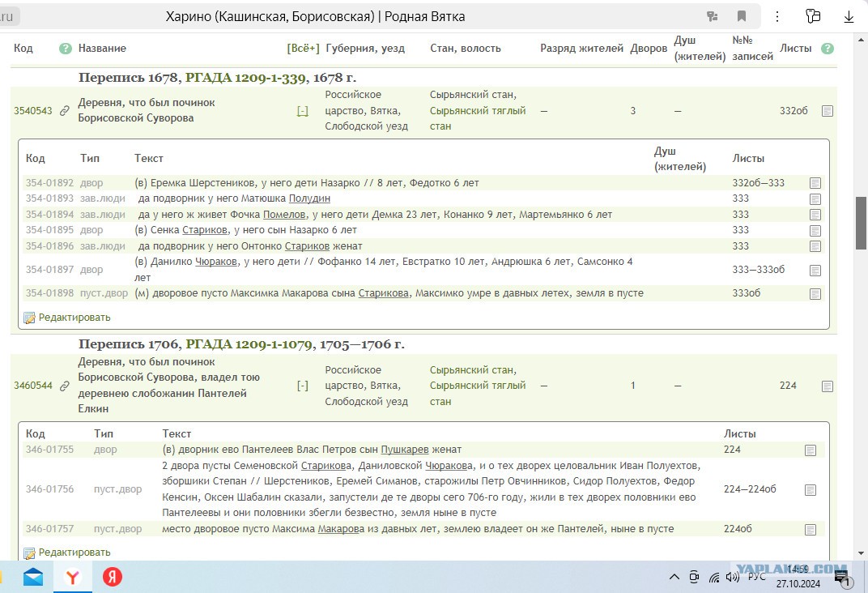The height and width of the screenshot is (593, 868).
Task: Open the sheet icon for record 354-01896
Action: click(x=815, y=246)
